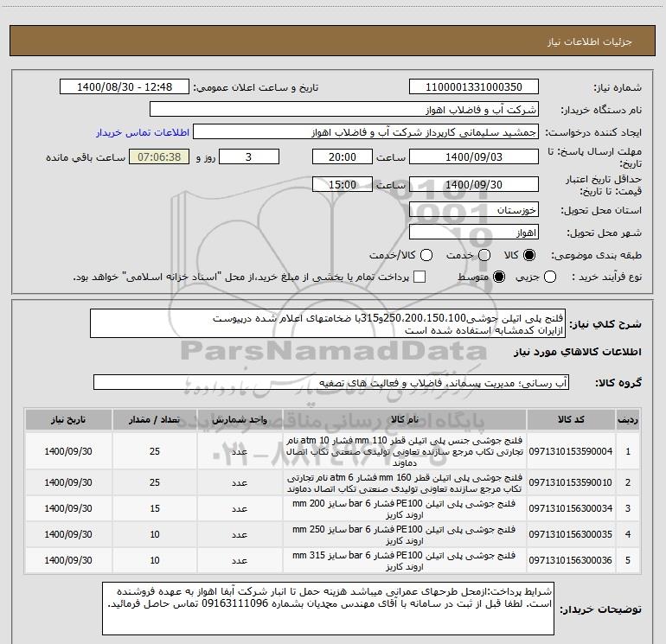Click the نام کالا column header

click(405, 420)
